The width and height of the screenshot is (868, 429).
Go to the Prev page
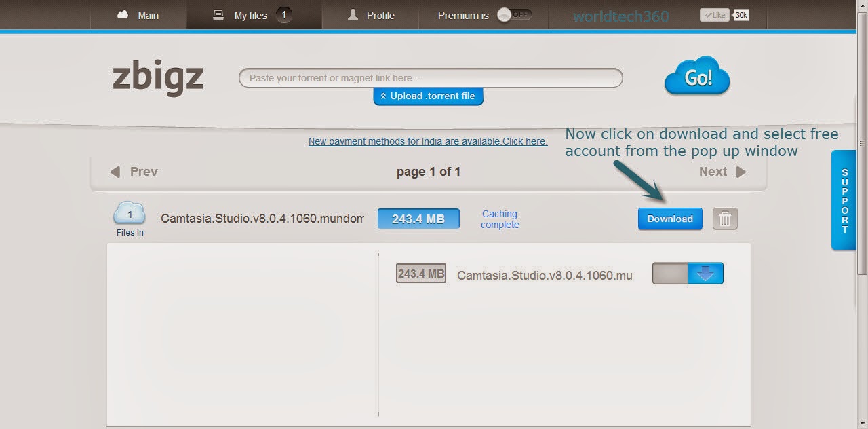tap(134, 172)
